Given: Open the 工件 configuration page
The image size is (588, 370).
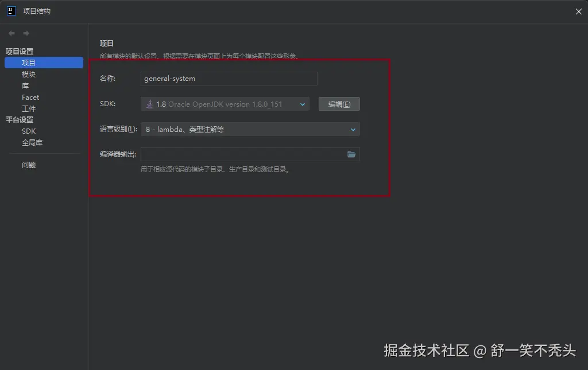Looking at the screenshot, I should tap(28, 108).
